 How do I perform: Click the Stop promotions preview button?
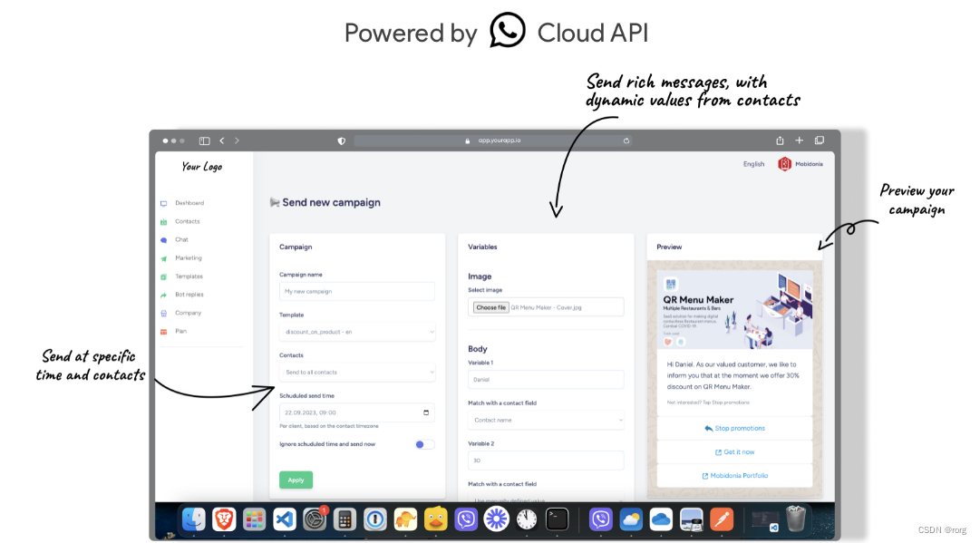734,429
